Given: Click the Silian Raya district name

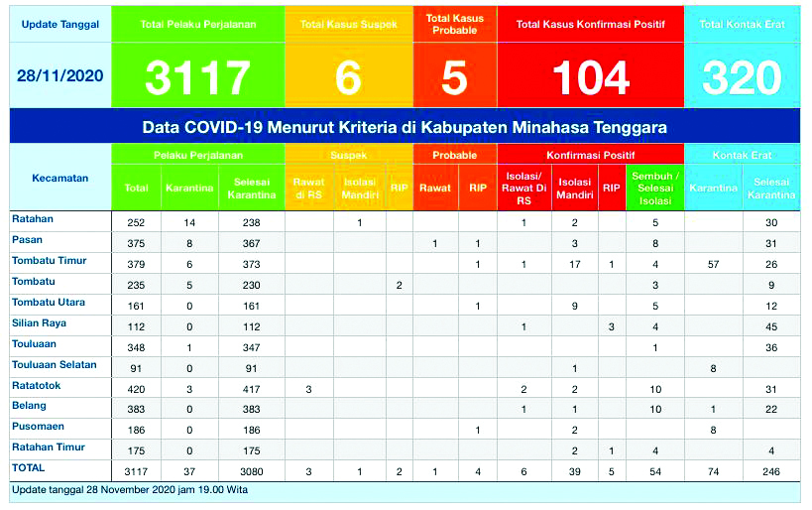Looking at the screenshot, I should click(40, 323).
